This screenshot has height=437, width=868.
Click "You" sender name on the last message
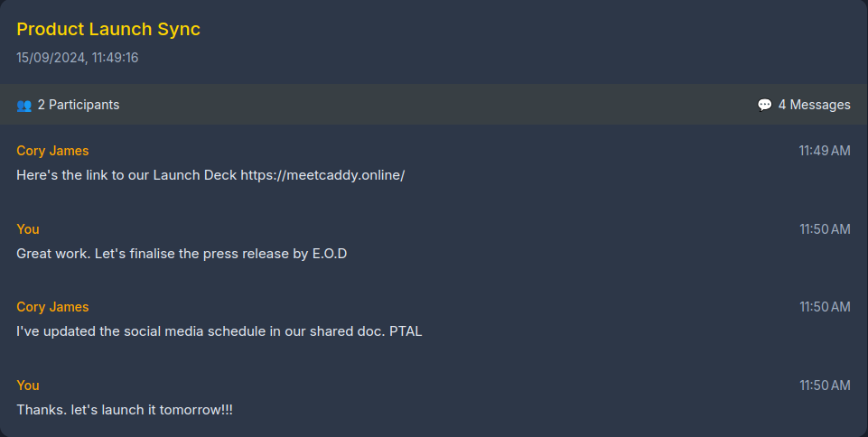(28, 386)
